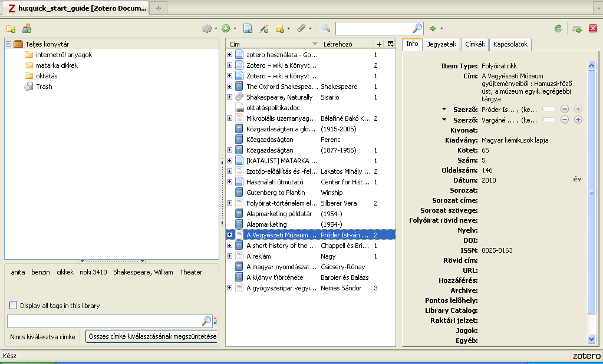Screen dimensions: 603x364
Task: Click the Advanced Search magnifier icon
Action: click(x=326, y=28)
